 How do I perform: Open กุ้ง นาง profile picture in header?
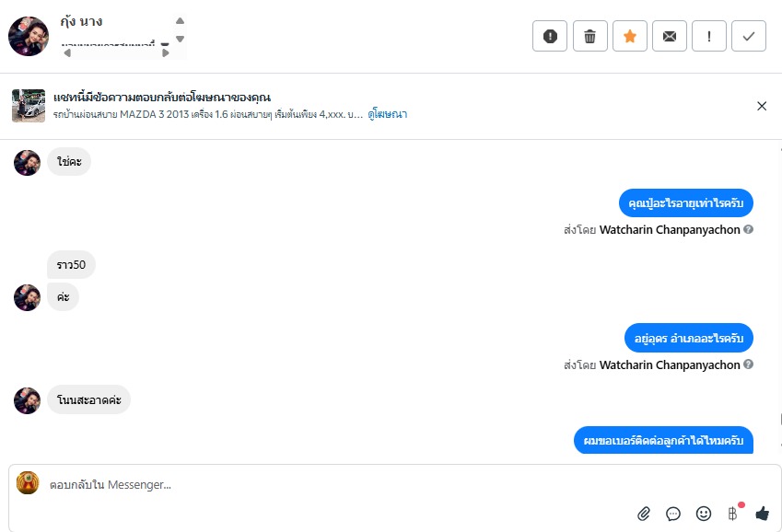pos(29,36)
